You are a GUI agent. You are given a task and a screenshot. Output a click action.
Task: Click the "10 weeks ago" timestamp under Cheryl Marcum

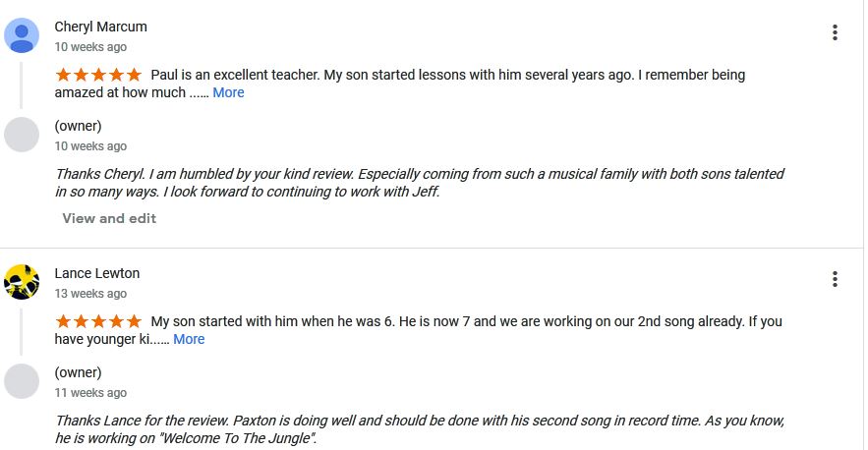[90, 46]
